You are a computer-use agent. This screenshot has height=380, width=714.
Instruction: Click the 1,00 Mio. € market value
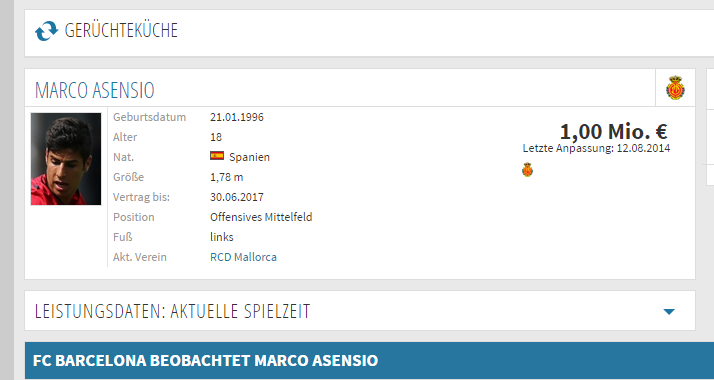613,132
